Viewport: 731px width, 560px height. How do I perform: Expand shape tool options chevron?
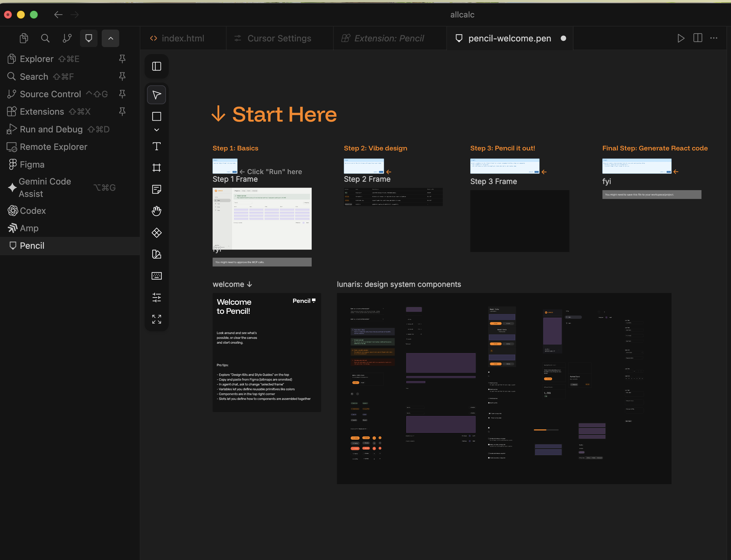click(x=156, y=130)
